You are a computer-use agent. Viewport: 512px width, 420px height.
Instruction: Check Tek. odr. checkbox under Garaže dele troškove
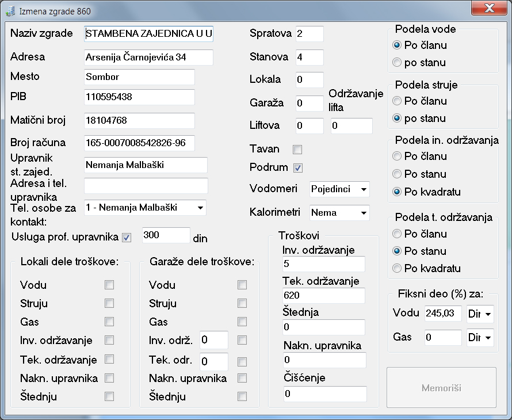pos(242,362)
